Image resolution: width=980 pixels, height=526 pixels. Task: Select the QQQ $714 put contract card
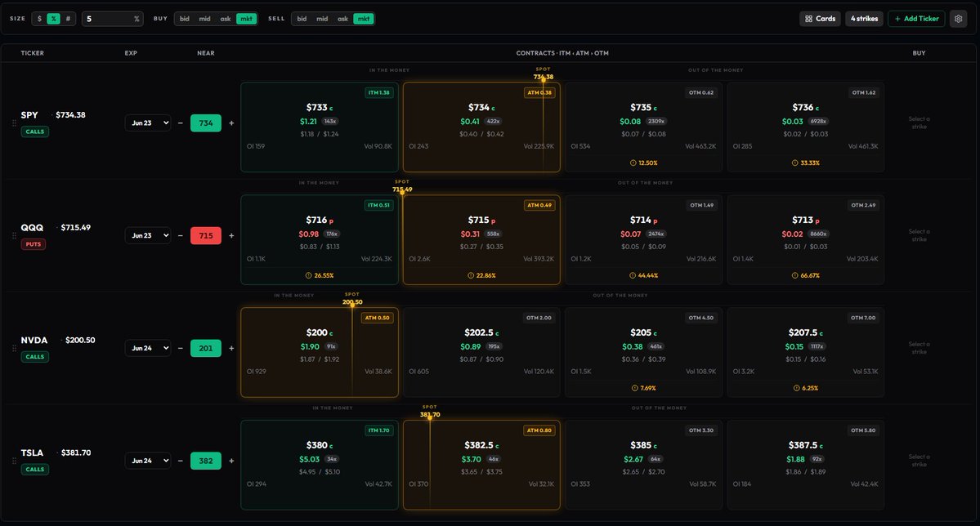[x=644, y=240]
